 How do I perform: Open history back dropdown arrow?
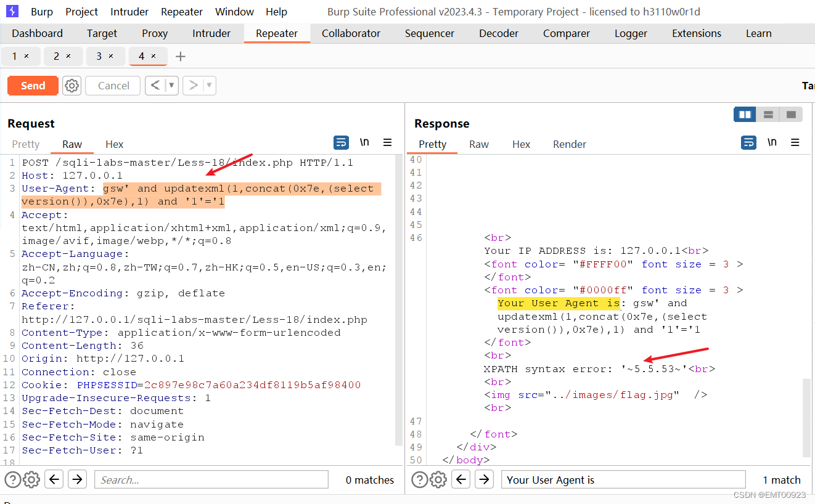tap(171, 85)
